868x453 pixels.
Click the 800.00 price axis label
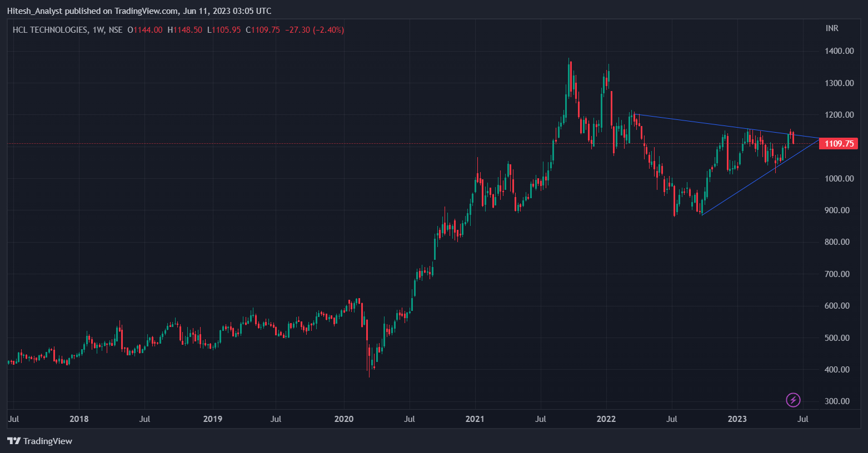(x=837, y=242)
